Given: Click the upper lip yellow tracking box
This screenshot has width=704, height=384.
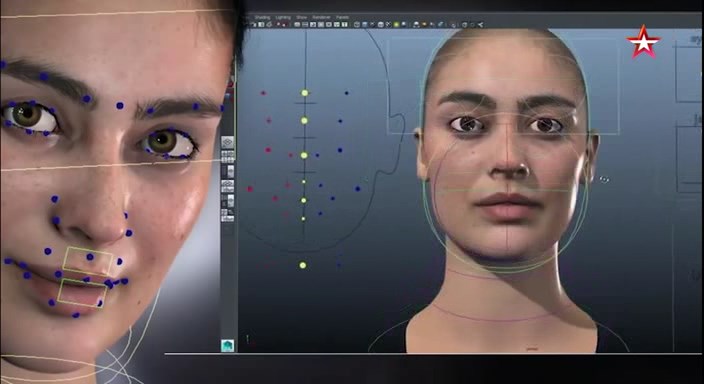Looking at the screenshot, I should tap(88, 260).
